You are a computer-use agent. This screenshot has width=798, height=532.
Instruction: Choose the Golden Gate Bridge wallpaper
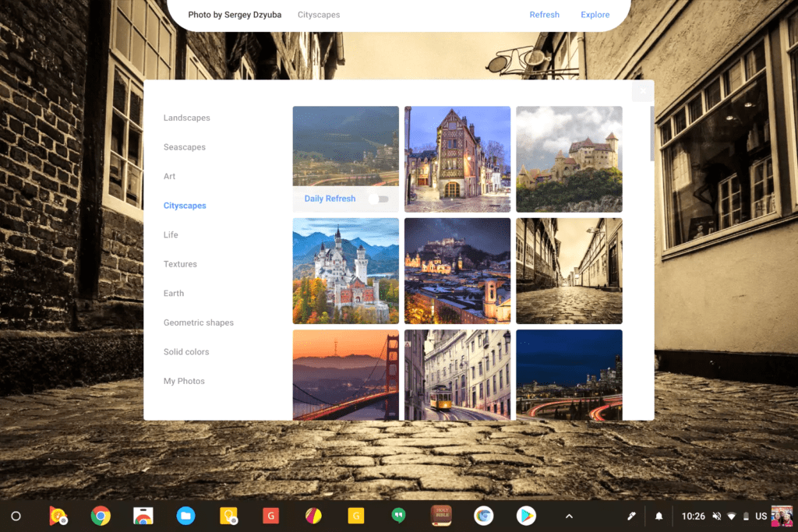click(345, 375)
